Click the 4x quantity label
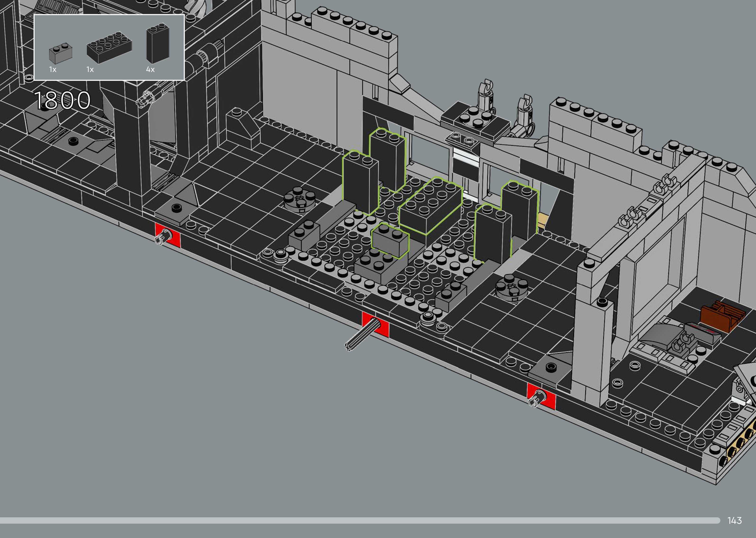This screenshot has height=538, width=756. pyautogui.click(x=150, y=70)
